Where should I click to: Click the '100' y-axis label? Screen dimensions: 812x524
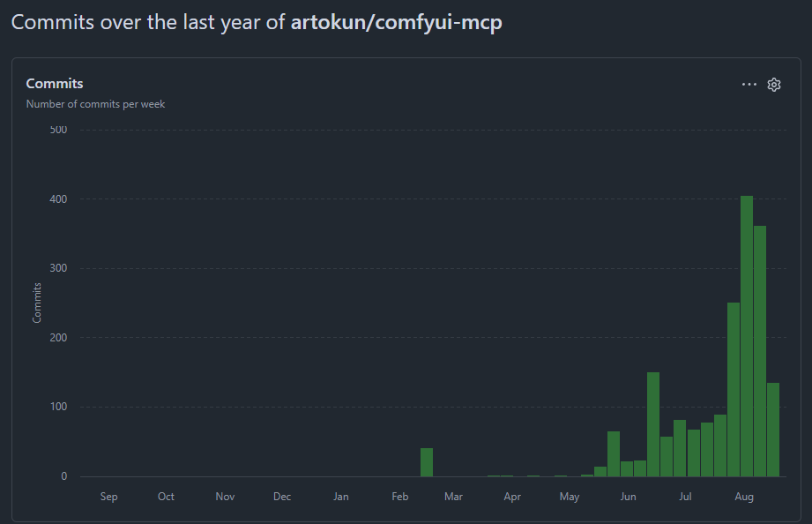[x=58, y=407]
